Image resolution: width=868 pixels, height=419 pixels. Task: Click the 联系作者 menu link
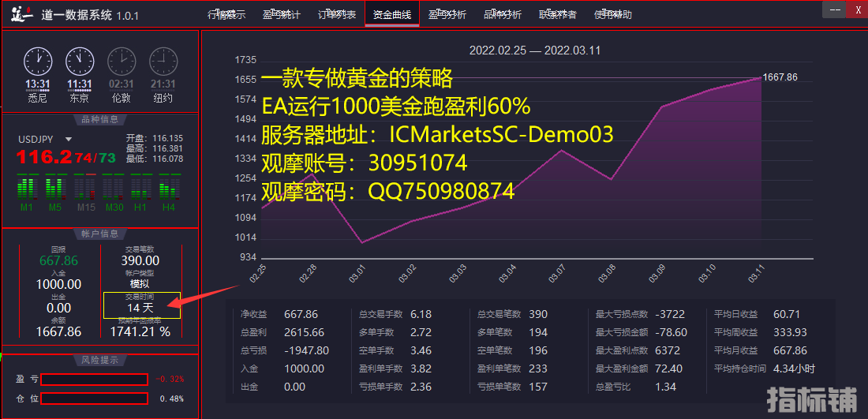tap(557, 14)
